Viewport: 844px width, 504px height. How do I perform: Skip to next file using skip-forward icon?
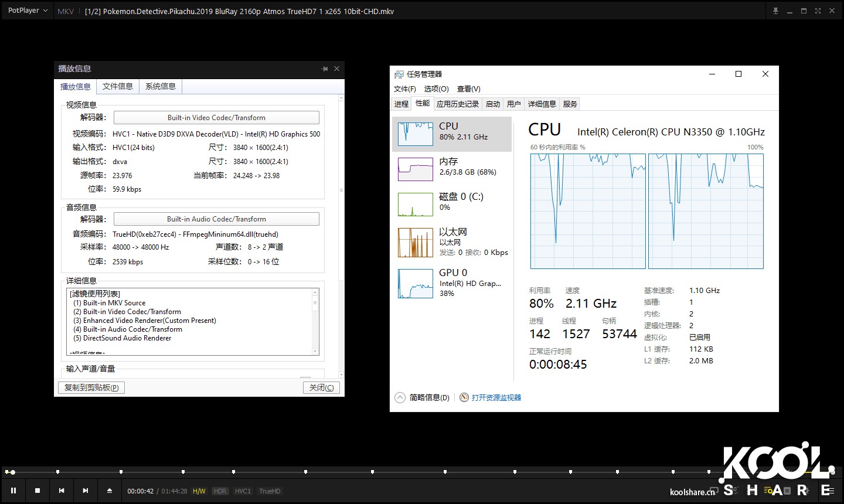pos(85,491)
